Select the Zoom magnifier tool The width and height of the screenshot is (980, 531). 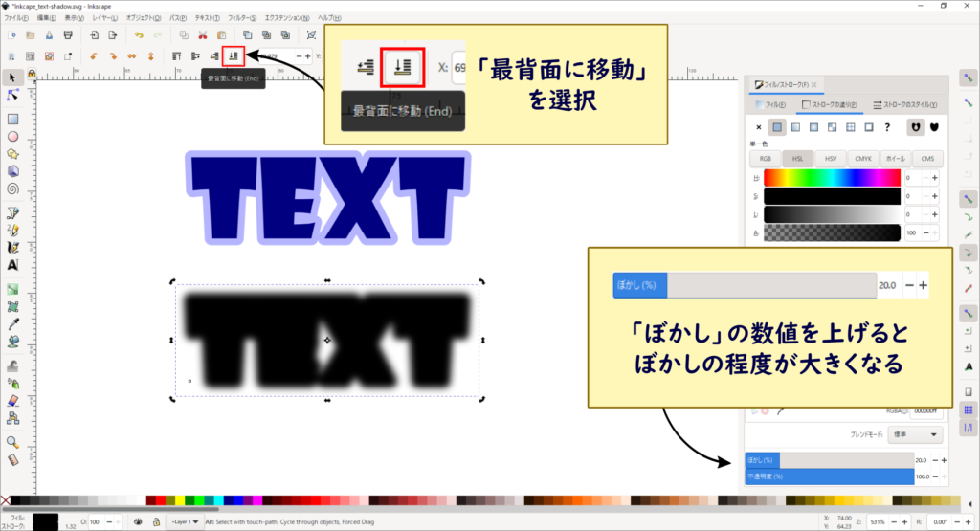click(x=12, y=442)
